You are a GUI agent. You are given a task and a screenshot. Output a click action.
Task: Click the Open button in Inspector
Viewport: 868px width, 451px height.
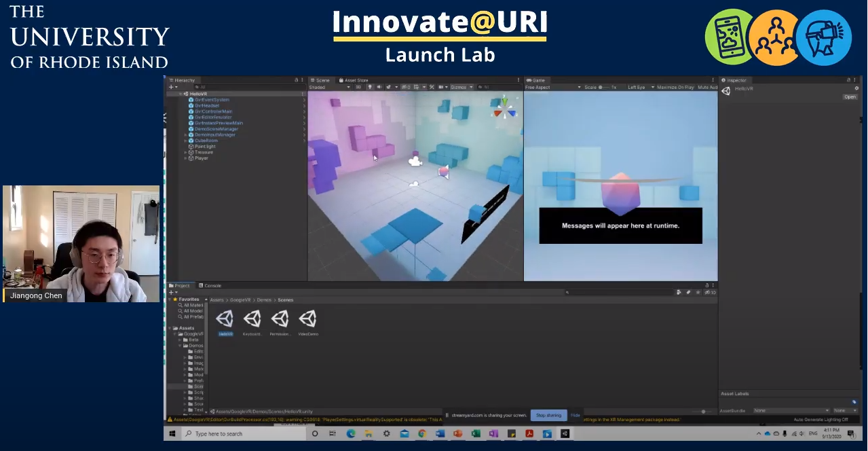(x=850, y=96)
